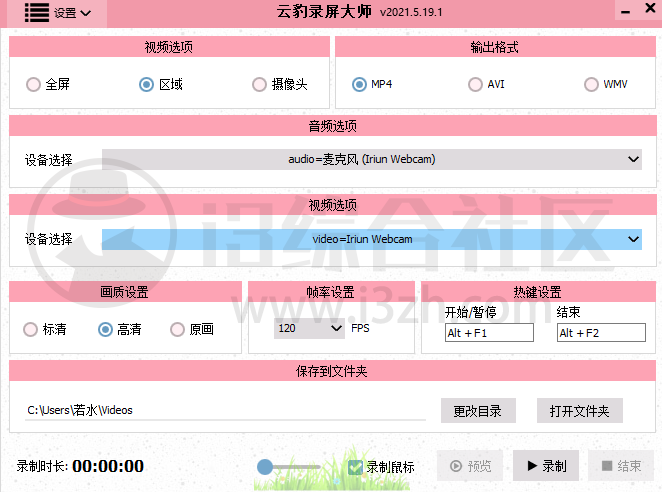Select 全屏 video mode
662x492 pixels.
click(x=33, y=84)
